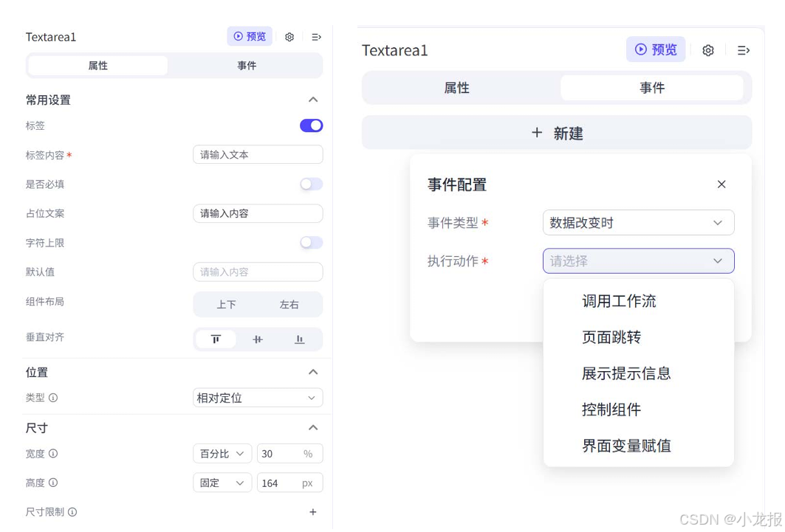Click the 新建 button to add an event
Image resolution: width=785 pixels, height=532 pixels.
point(556,133)
